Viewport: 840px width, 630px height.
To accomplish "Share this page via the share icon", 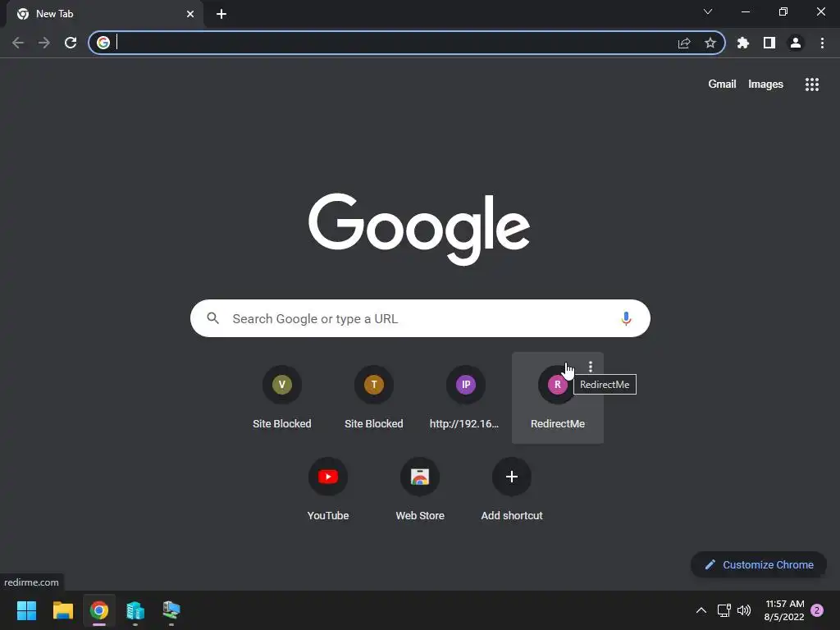I will tap(684, 43).
